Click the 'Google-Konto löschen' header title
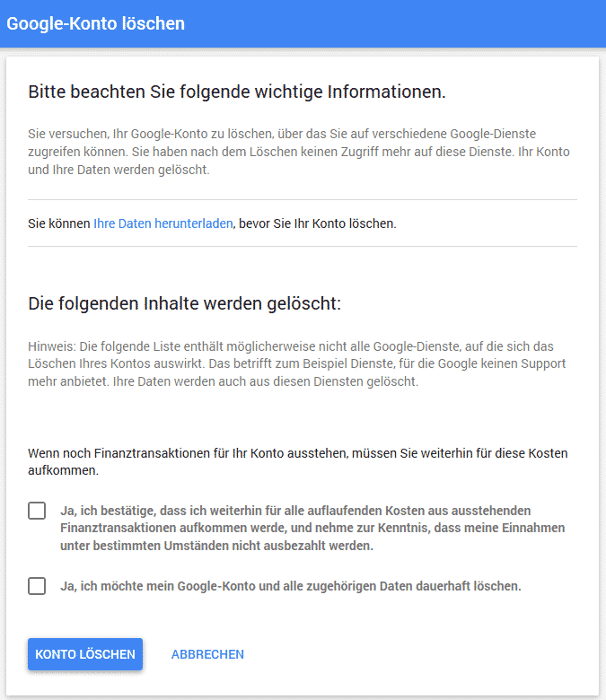606x700 pixels. tap(95, 23)
